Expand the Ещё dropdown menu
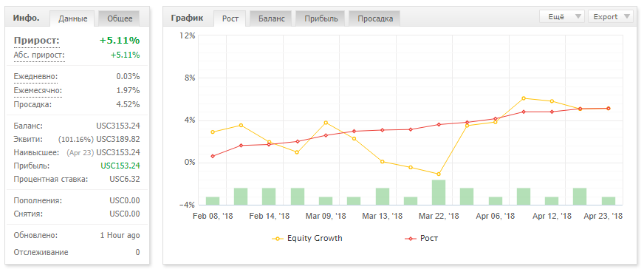The height and width of the screenshot is (272, 644). (561, 16)
